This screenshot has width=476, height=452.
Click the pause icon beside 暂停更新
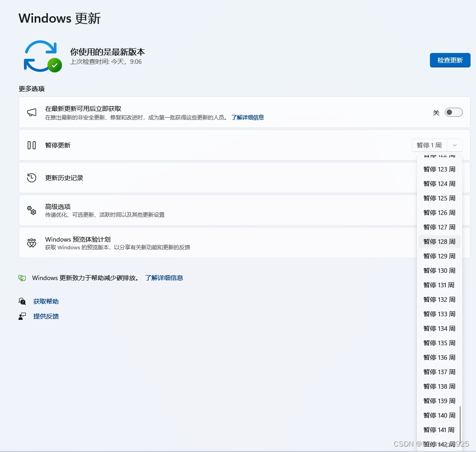point(32,145)
